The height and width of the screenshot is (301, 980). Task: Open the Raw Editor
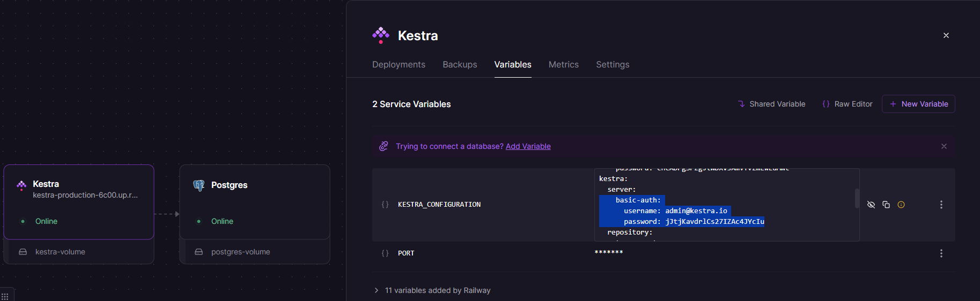pos(848,104)
